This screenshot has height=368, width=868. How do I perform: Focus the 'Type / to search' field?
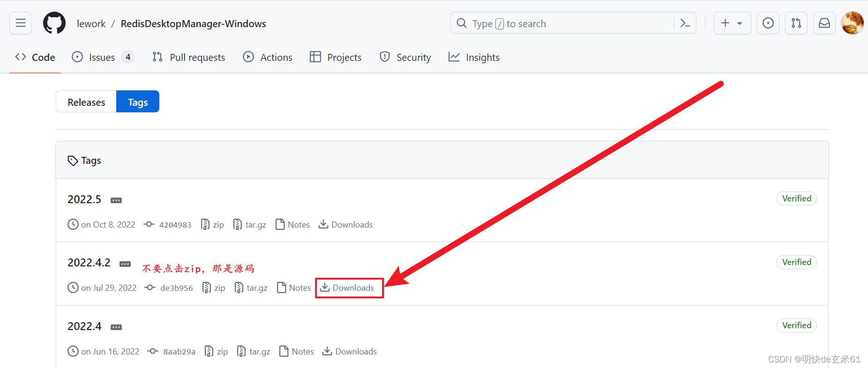point(573,23)
